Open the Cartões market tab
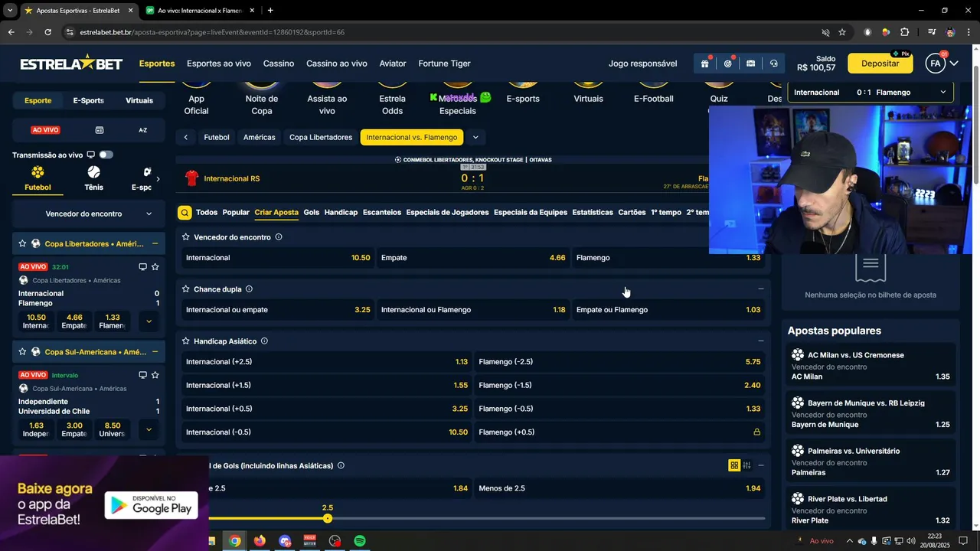Image resolution: width=980 pixels, height=551 pixels. click(x=632, y=213)
